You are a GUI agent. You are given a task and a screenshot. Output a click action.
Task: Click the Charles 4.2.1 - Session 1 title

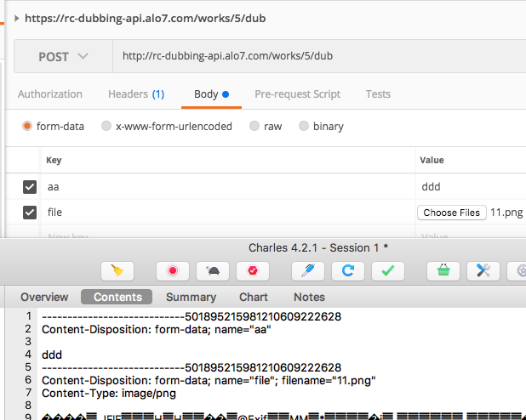(318, 247)
